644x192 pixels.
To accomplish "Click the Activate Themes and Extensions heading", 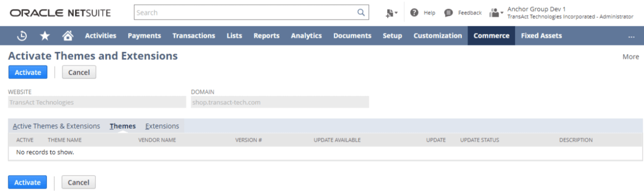I will 93,56.
